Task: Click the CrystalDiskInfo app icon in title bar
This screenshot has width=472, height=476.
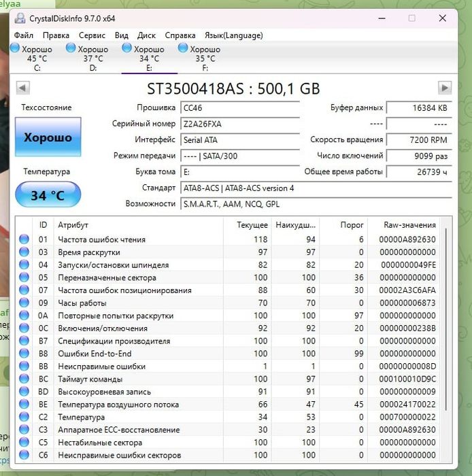Action: pos(20,18)
